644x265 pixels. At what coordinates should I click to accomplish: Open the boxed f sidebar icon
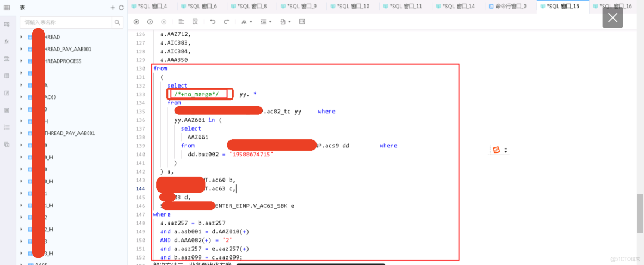click(7, 93)
